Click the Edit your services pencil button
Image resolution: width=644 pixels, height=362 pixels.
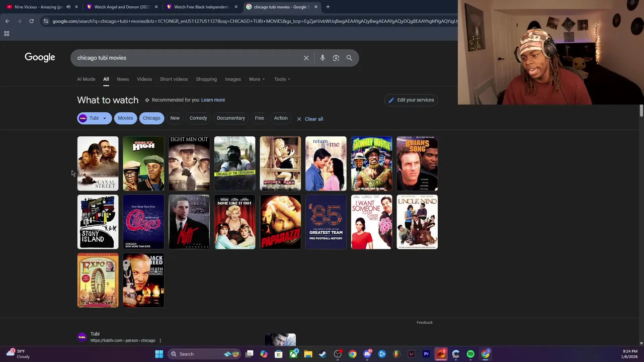point(411,100)
